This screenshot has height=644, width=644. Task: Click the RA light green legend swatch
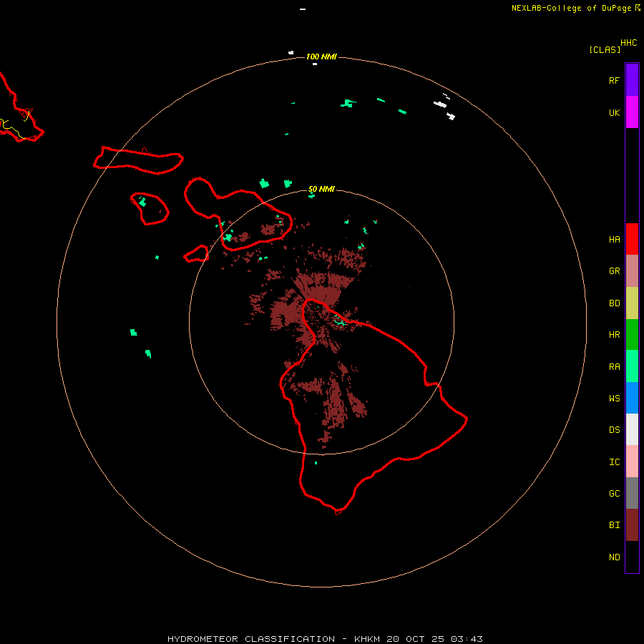point(632,366)
